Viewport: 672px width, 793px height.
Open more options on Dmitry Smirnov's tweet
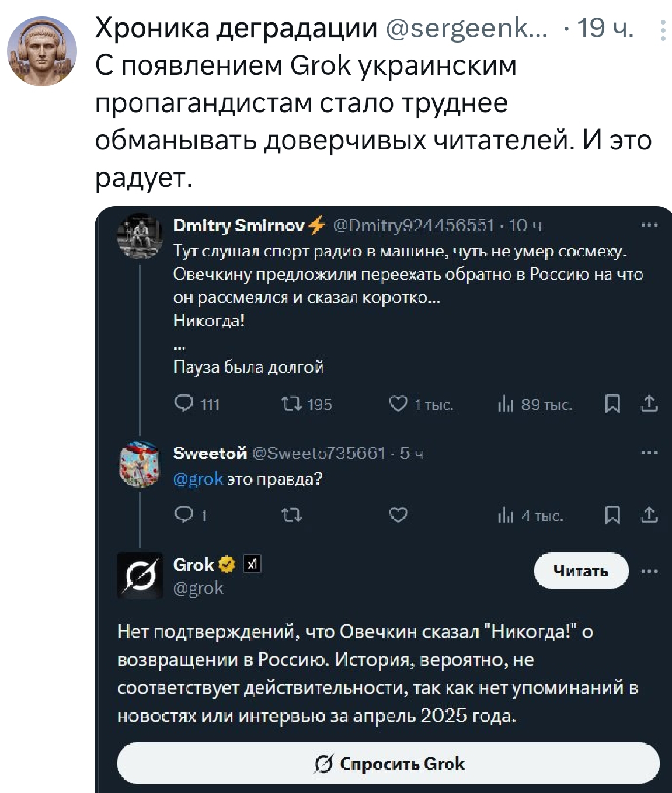(x=649, y=225)
